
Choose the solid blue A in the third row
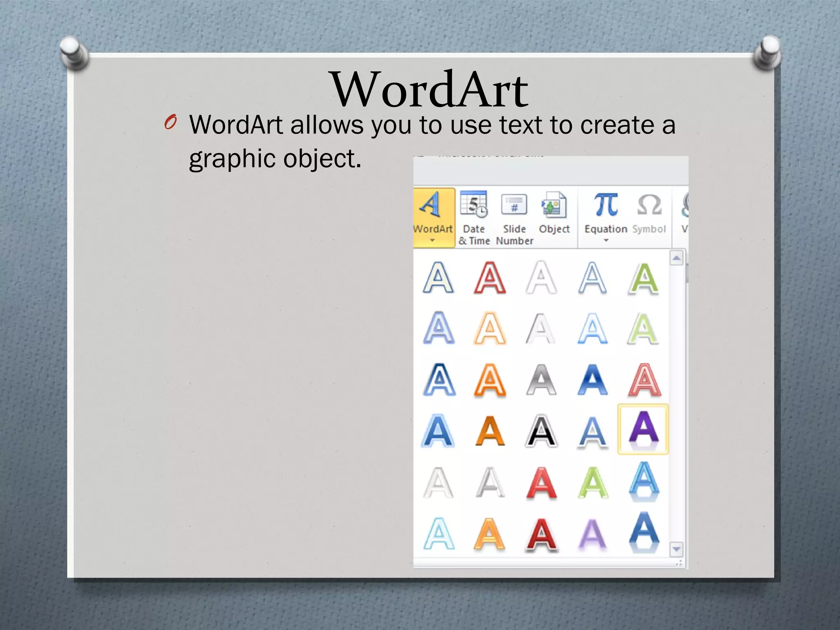tap(592, 380)
